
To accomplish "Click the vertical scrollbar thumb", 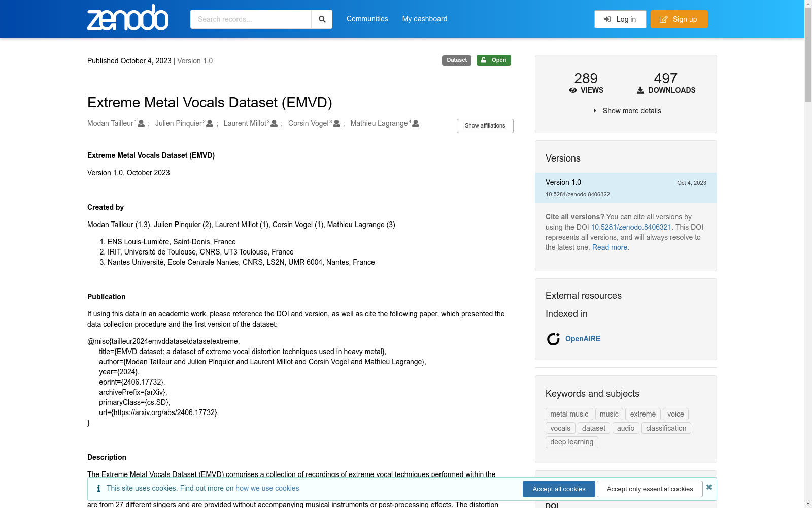I will click(808, 55).
